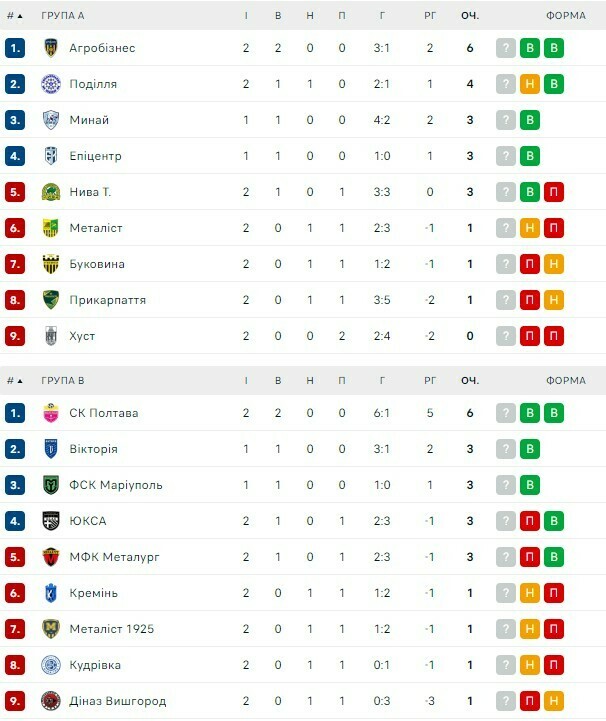Click the ФСК Маріуполь club crest
606x721 pixels.
click(51, 485)
